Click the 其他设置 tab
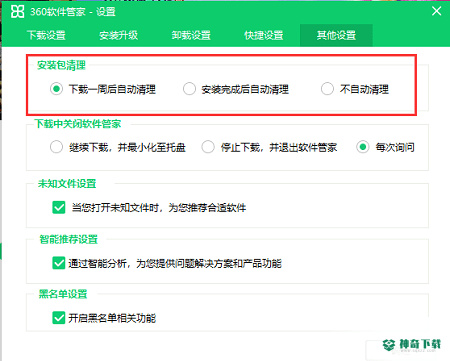The image size is (450, 361). (x=336, y=35)
